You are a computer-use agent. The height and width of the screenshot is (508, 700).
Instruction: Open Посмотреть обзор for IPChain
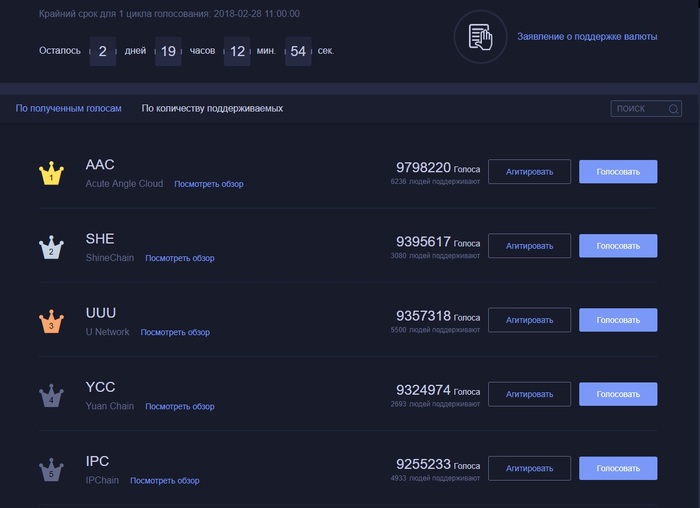pyautogui.click(x=165, y=480)
